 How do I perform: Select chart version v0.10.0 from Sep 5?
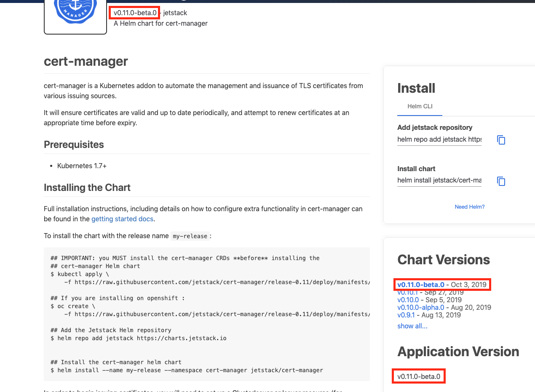point(408,300)
